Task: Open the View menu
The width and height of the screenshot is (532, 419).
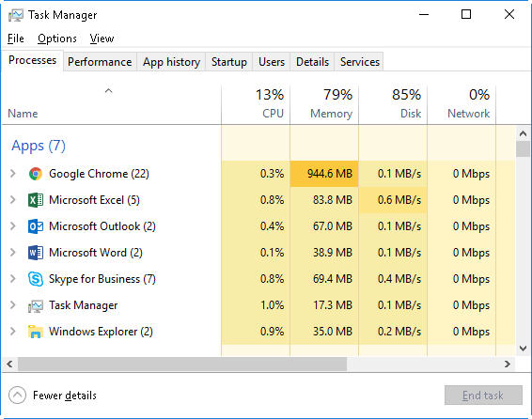Action: 102,39
